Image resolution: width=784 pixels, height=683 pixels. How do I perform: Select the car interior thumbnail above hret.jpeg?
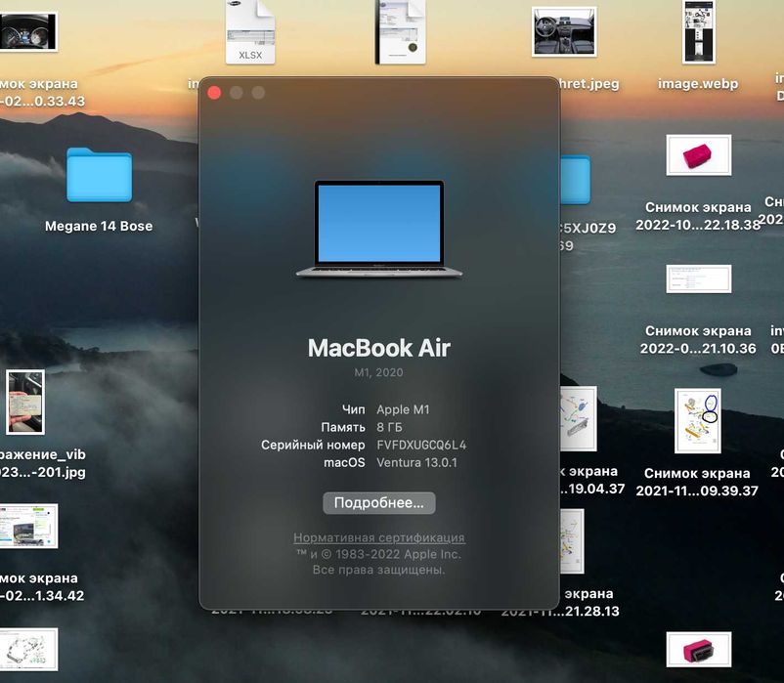(564, 31)
